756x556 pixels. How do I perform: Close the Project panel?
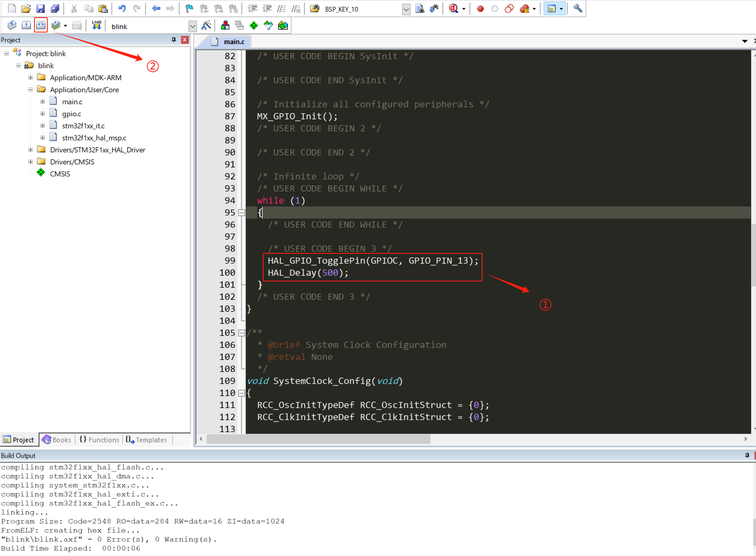tap(185, 40)
